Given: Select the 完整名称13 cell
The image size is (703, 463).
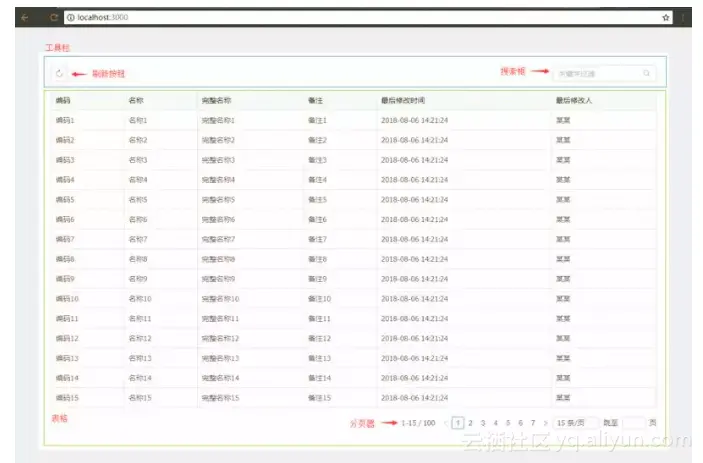Looking at the screenshot, I should [x=220, y=358].
